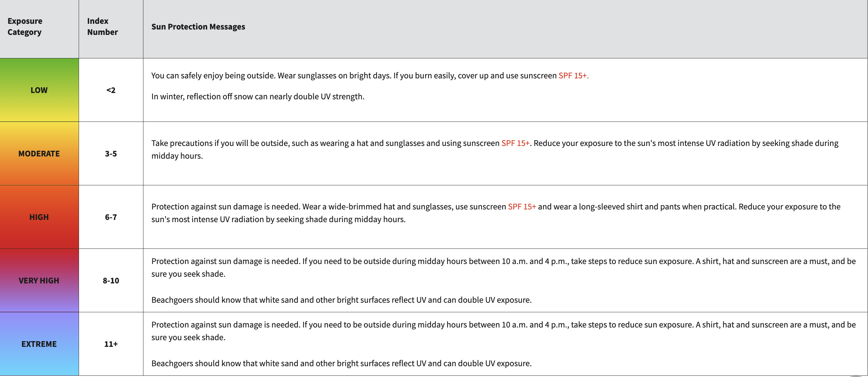Open the SPF 15+ link in the Moderate message
The width and height of the screenshot is (868, 377).
515,143
